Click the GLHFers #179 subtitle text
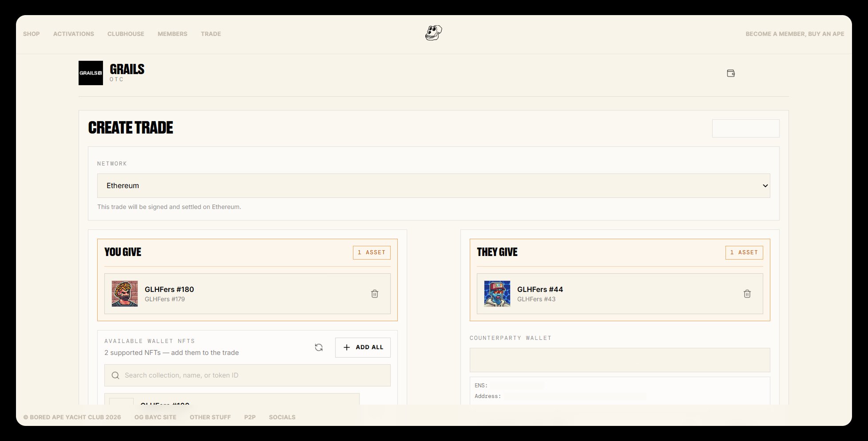Viewport: 868px width, 441px height. pyautogui.click(x=165, y=299)
